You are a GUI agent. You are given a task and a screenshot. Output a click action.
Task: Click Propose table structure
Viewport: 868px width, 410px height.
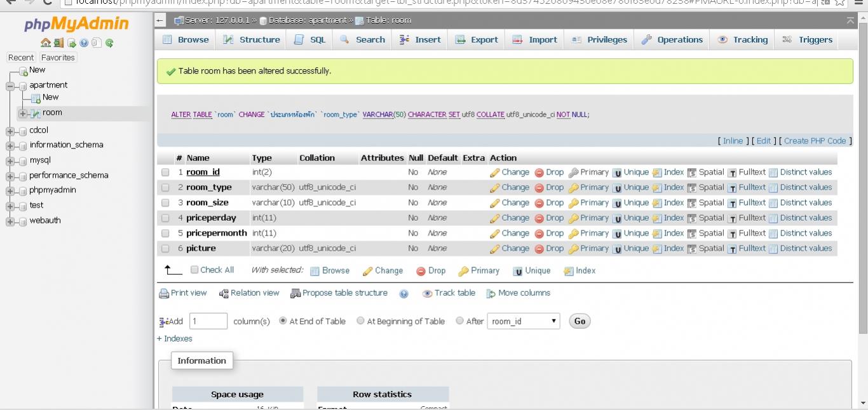(339, 293)
